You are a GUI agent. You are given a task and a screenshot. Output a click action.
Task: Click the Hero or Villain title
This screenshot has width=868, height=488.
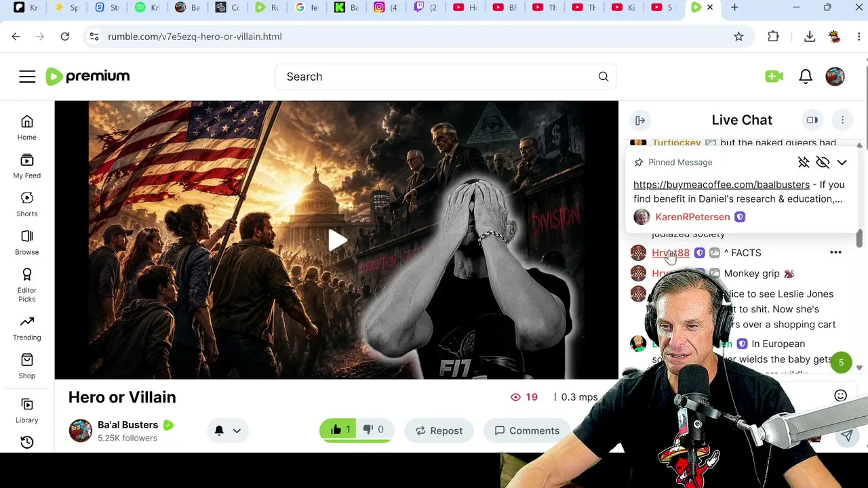tap(122, 397)
